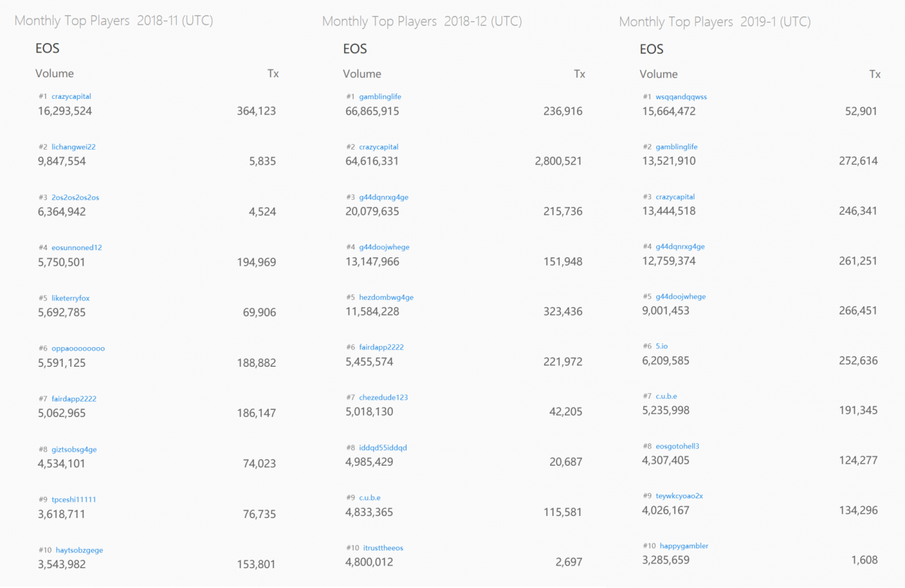The width and height of the screenshot is (905, 588).
Task: Click transaction count 272,614
Action: pos(858,161)
